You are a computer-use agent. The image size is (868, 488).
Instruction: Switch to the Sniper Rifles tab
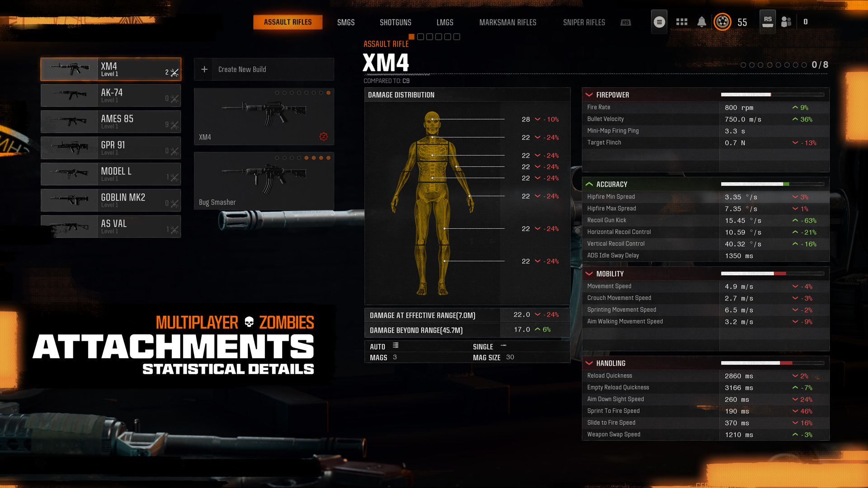pyautogui.click(x=584, y=23)
